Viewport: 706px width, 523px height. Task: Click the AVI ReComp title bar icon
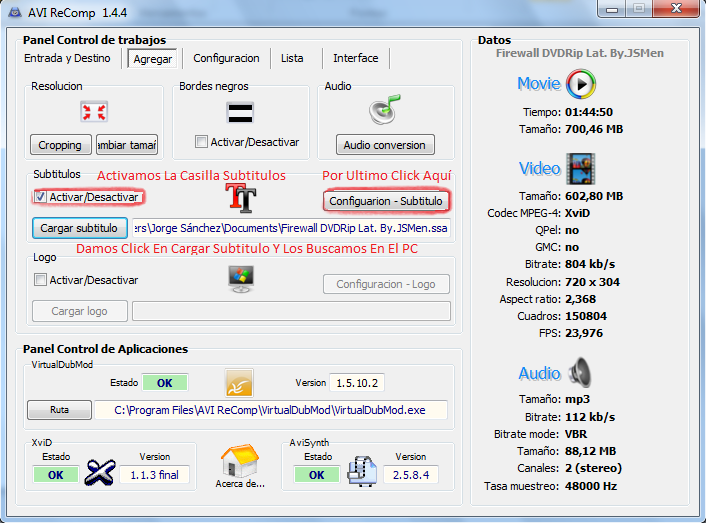(x=15, y=12)
